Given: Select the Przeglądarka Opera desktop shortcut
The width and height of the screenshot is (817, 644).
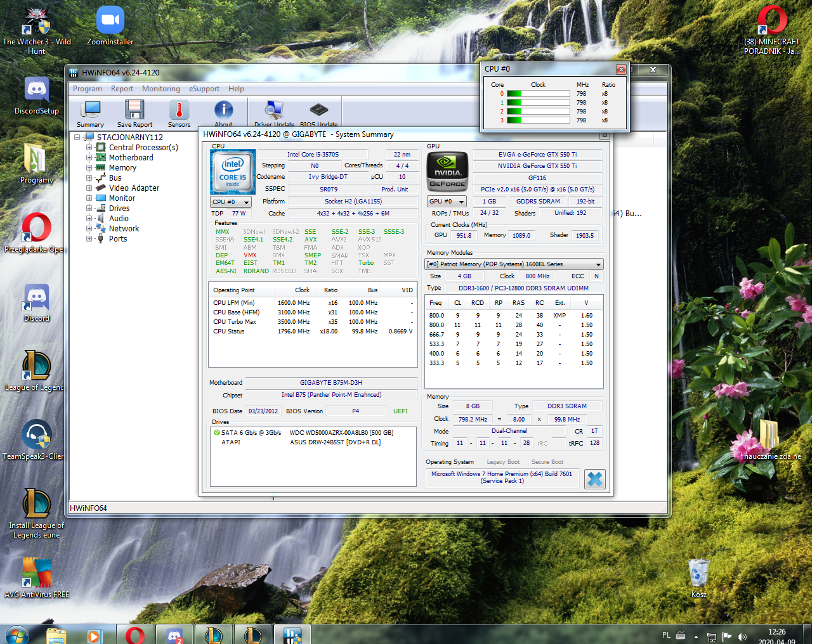Looking at the screenshot, I should [x=36, y=233].
